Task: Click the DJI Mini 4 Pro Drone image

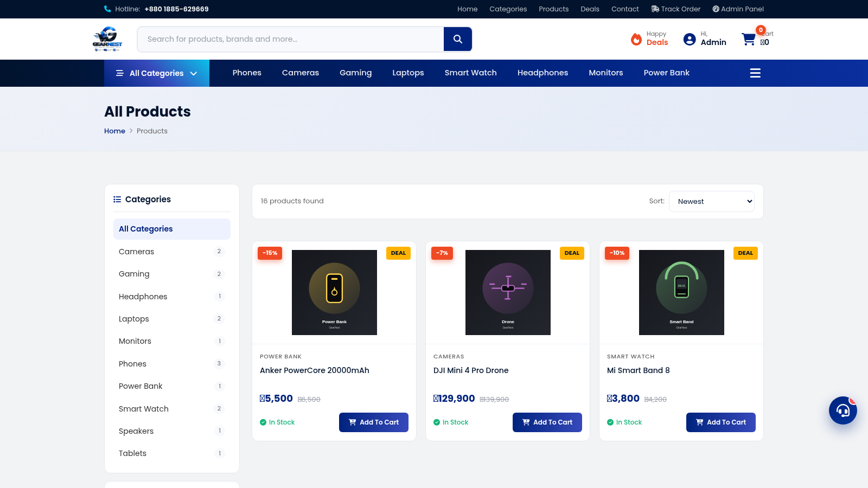Action: coord(508,292)
